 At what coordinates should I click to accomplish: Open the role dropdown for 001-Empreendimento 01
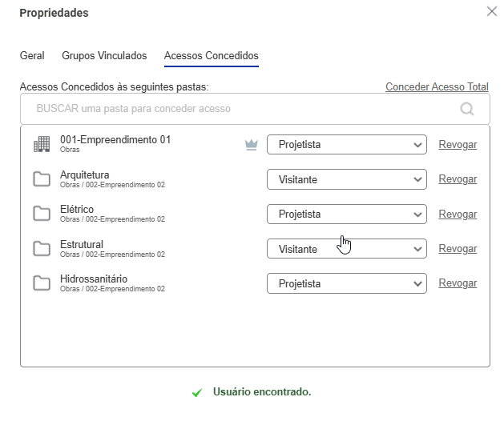click(347, 144)
